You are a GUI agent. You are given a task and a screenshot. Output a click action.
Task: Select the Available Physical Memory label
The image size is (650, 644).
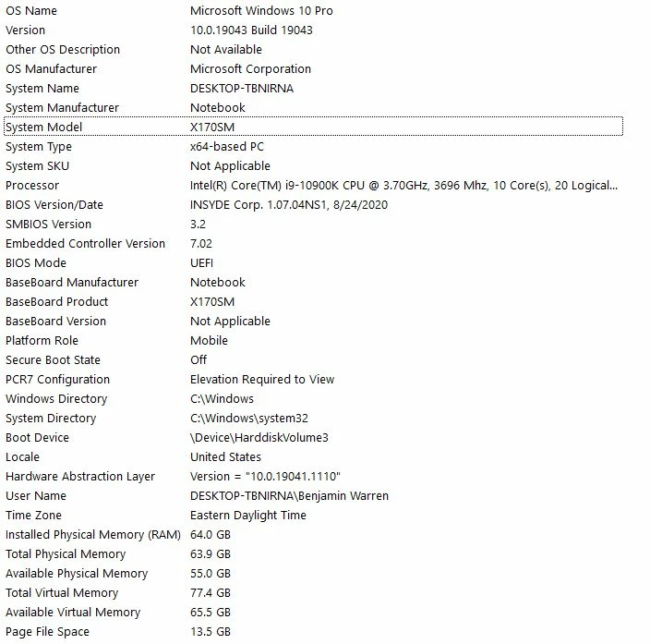click(x=77, y=574)
